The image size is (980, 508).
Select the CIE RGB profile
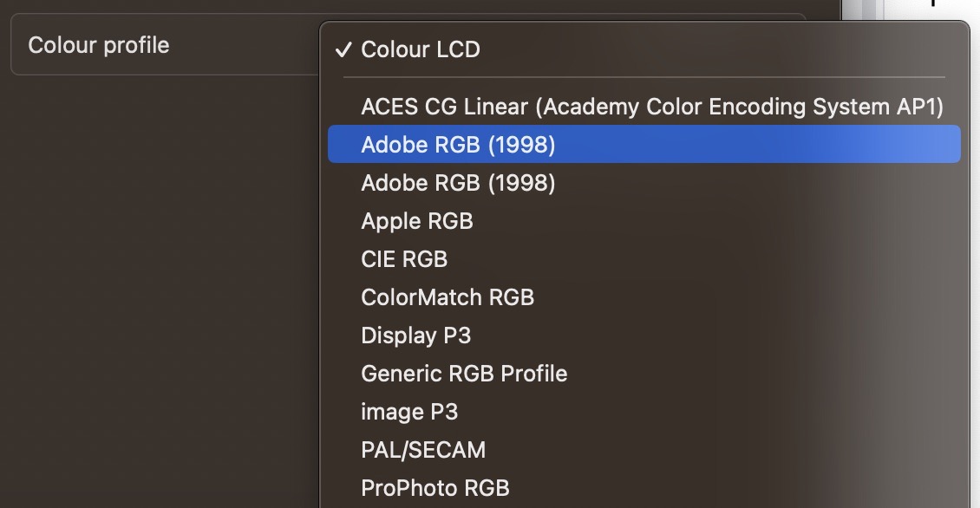[644, 259]
